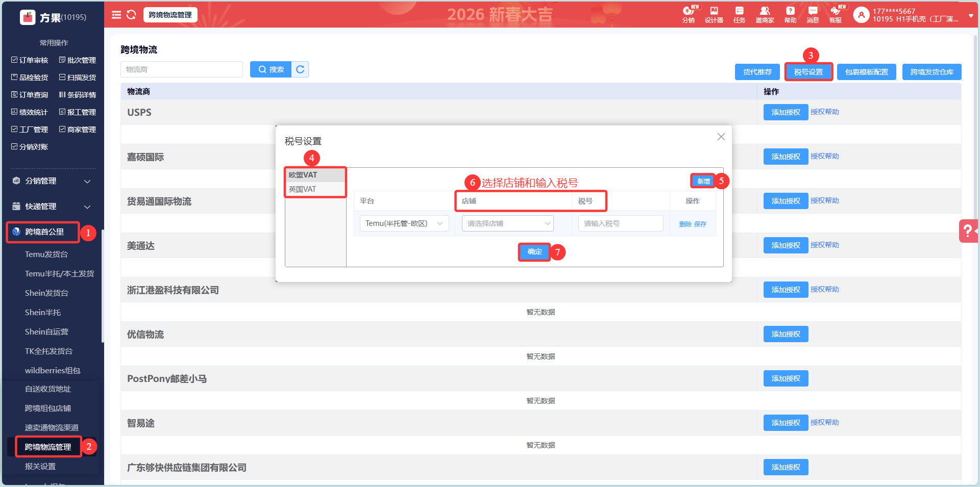
Task: Expand the 分销管理 sidebar menu
Action: coord(51,181)
